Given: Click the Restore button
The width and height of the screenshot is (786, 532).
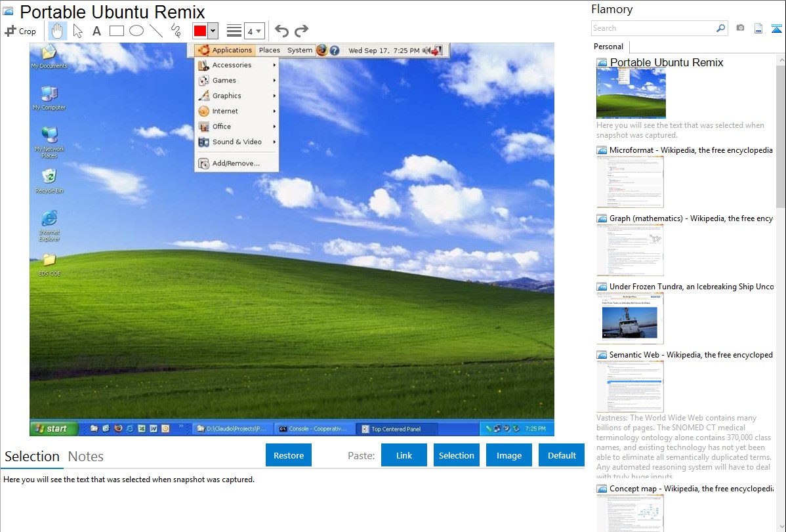Looking at the screenshot, I should pyautogui.click(x=289, y=455).
